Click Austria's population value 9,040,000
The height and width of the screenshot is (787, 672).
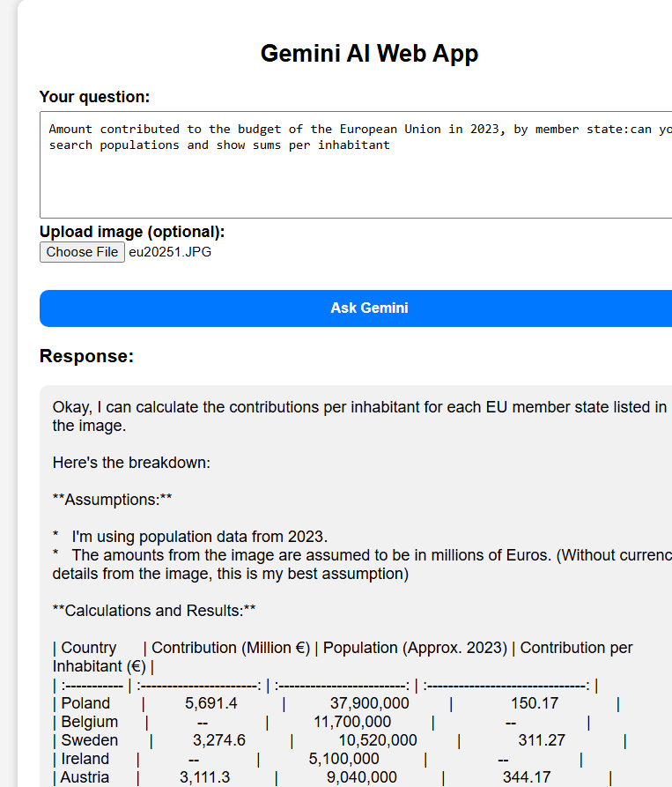(x=362, y=777)
